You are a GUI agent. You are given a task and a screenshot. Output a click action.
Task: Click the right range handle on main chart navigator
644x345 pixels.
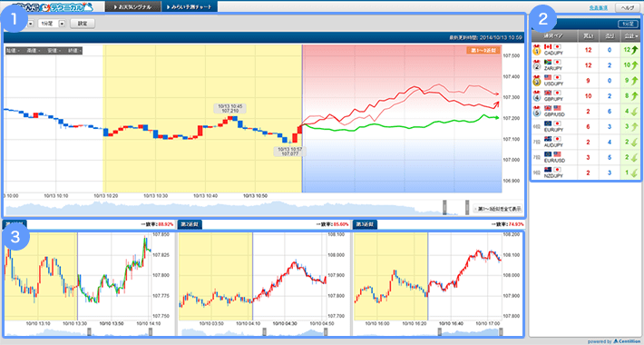tap(467, 207)
